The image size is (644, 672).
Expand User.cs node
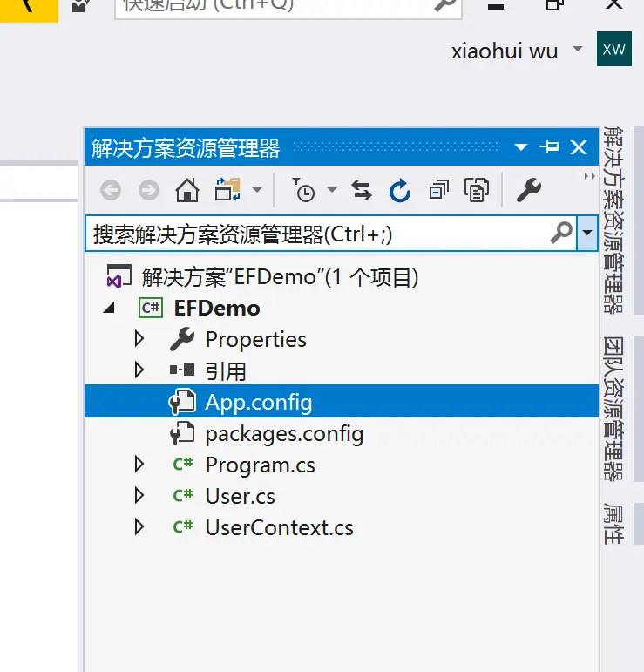[x=139, y=495]
